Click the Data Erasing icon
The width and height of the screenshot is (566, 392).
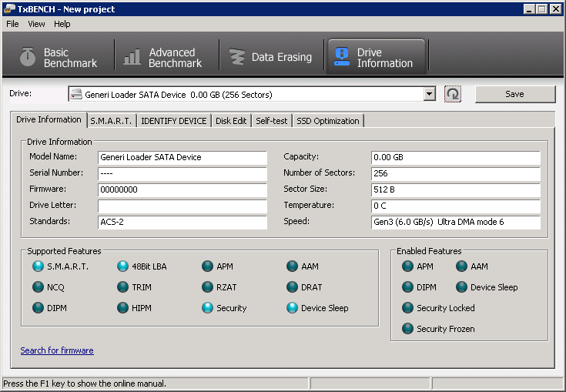pos(237,57)
